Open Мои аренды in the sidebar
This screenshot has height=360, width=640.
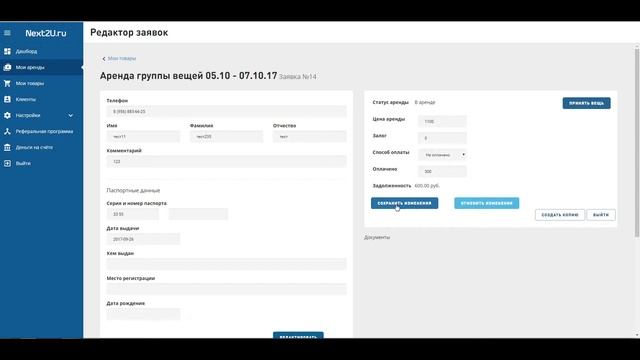(30, 67)
